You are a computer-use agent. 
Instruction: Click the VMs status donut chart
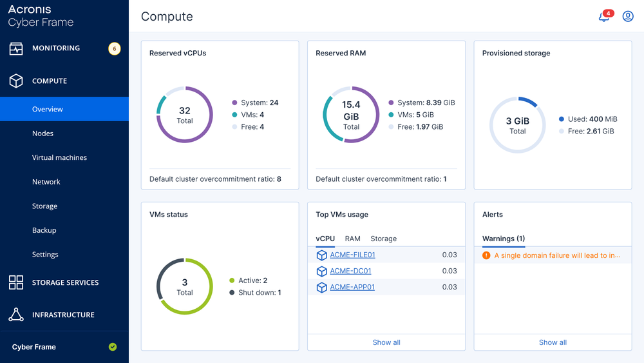pos(185,286)
